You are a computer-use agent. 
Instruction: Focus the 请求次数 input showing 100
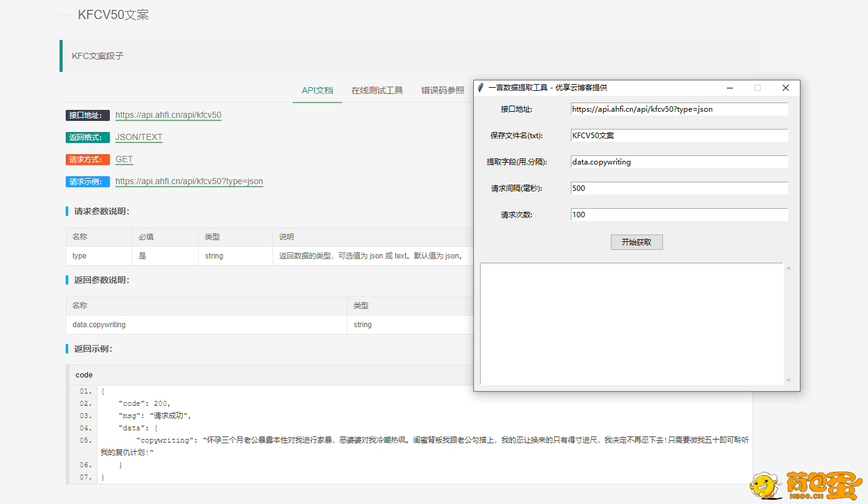(x=679, y=215)
